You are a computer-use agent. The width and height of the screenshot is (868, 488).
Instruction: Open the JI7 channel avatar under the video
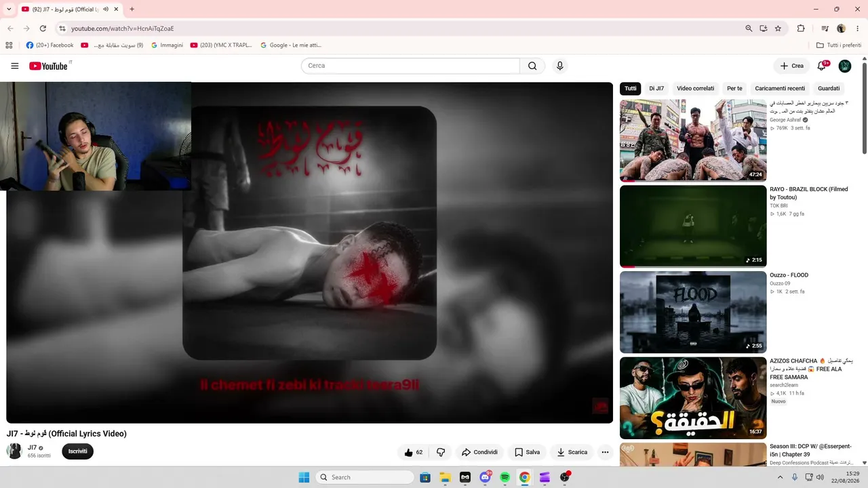tap(14, 451)
